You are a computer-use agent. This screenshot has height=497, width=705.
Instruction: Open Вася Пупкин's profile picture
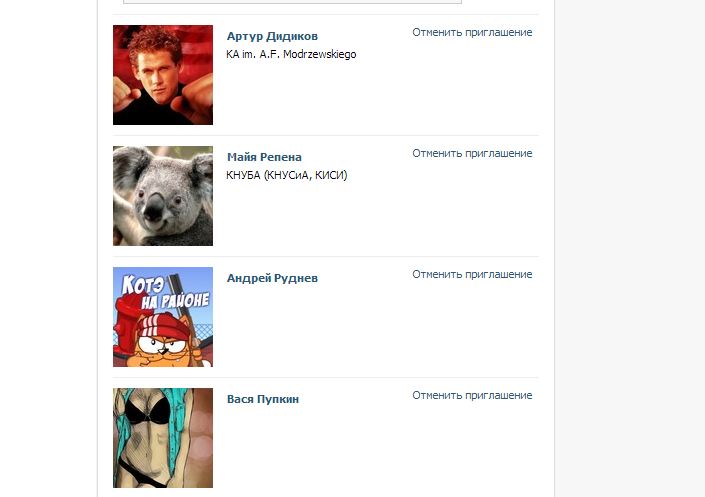[163, 438]
